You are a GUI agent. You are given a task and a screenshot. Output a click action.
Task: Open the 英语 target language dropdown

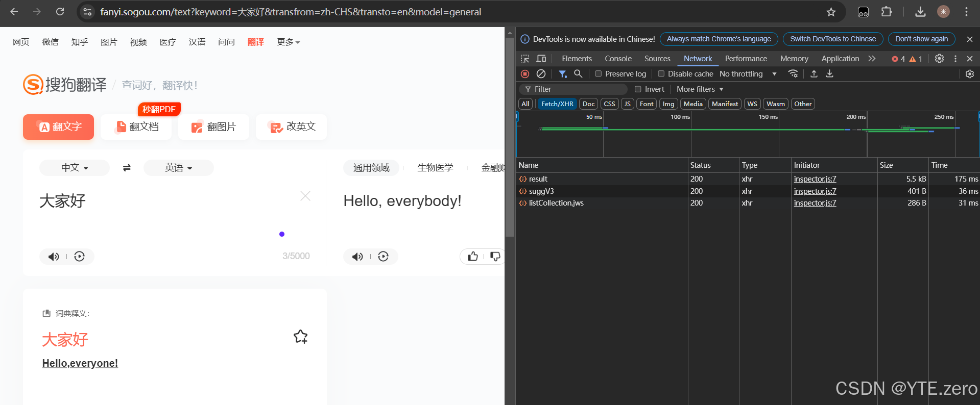click(x=179, y=168)
